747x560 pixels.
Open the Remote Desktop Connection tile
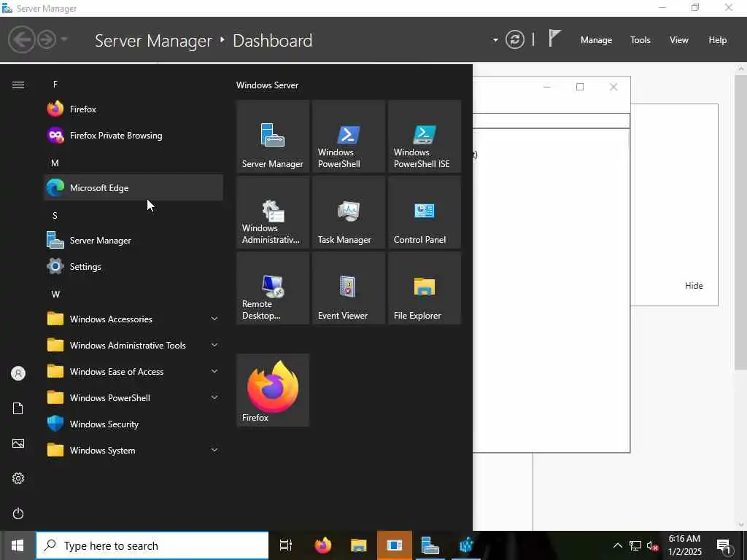(273, 288)
